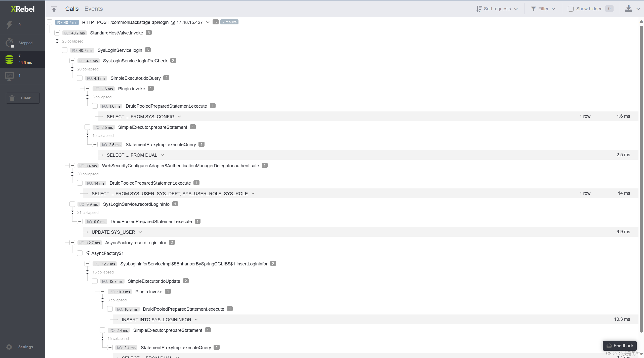This screenshot has height=358, width=644.
Task: Click the Filter icon in toolbar
Action: tap(533, 8)
